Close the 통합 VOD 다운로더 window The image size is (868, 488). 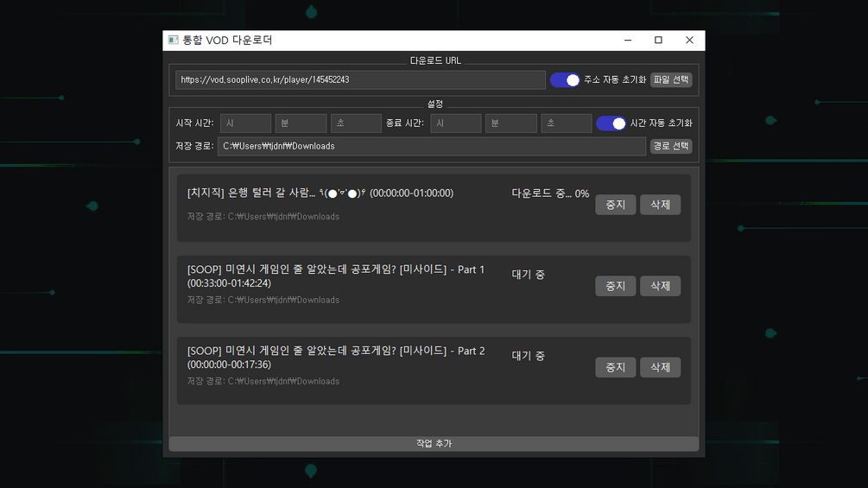[689, 41]
